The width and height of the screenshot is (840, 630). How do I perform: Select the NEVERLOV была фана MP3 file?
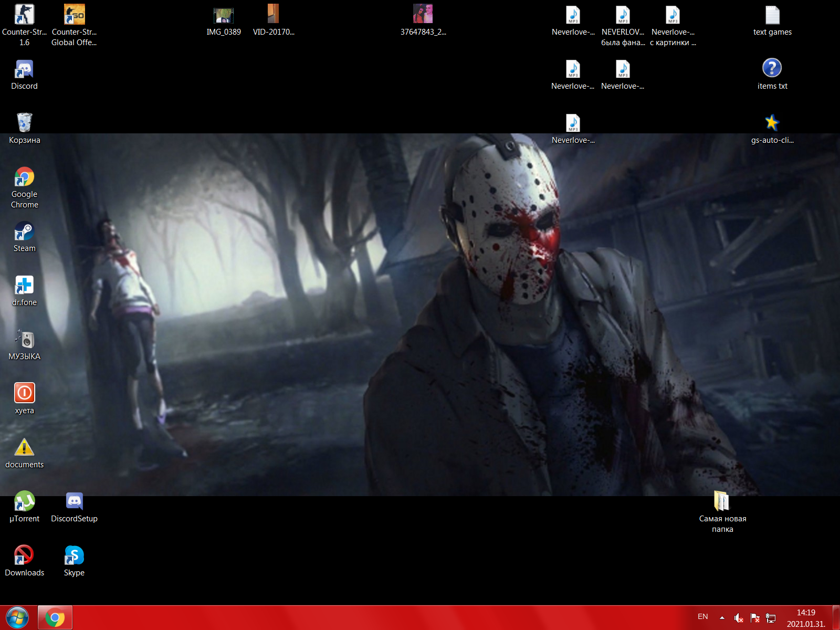(623, 26)
